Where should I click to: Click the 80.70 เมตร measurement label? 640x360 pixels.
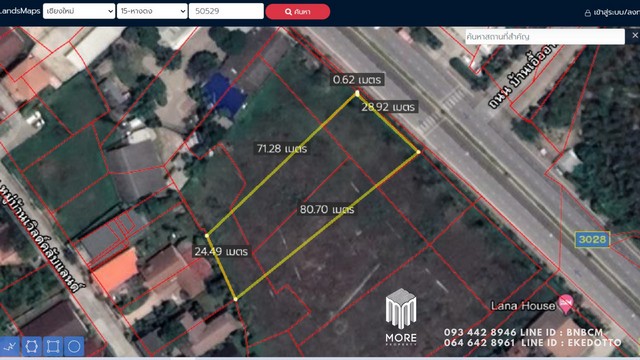[327, 209]
